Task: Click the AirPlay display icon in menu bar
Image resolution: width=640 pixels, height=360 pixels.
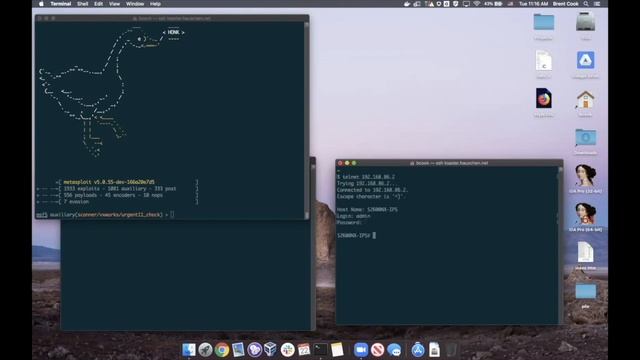Action: click(x=466, y=4)
